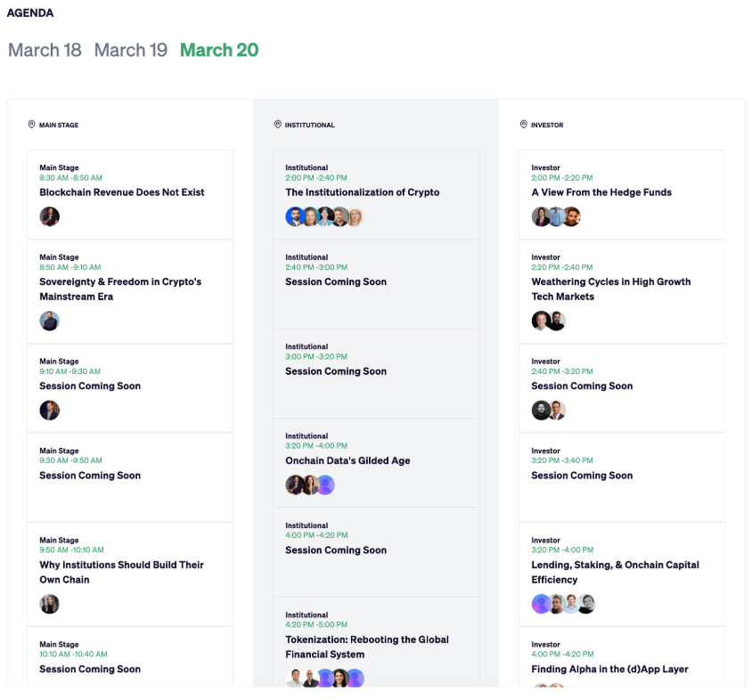Click purple avatar under Lending, Staking session

[x=541, y=604]
